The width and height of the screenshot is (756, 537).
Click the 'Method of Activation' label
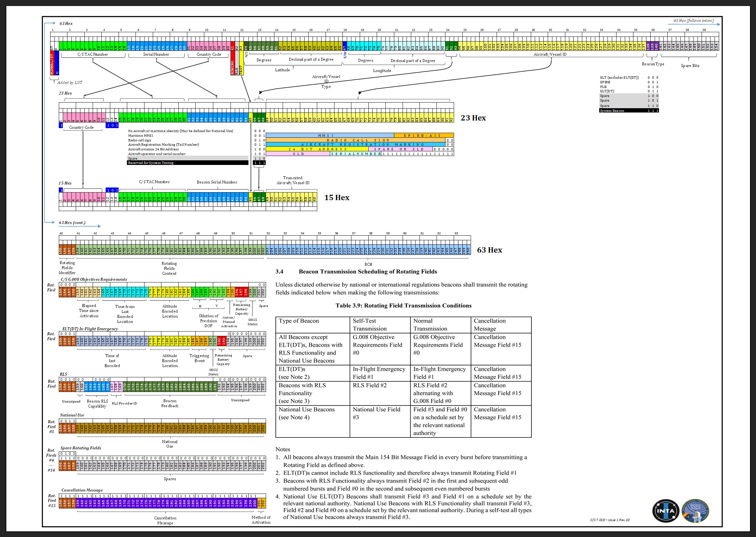(261, 520)
